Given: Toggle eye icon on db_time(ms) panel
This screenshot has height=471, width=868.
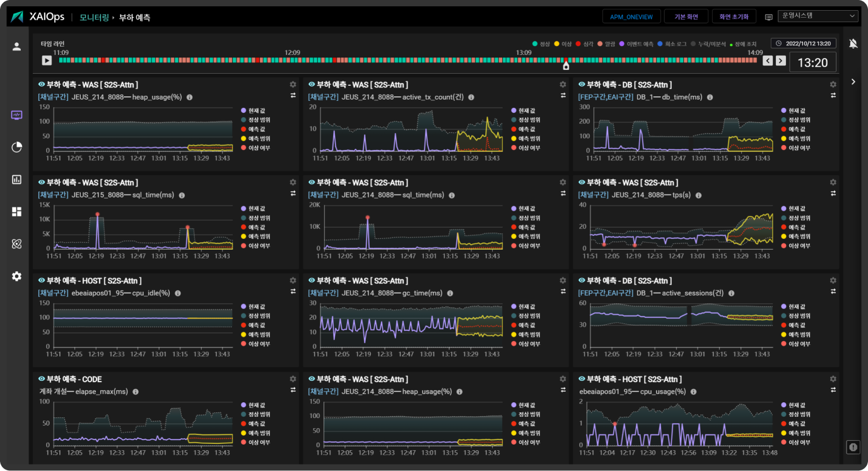Looking at the screenshot, I should (582, 84).
